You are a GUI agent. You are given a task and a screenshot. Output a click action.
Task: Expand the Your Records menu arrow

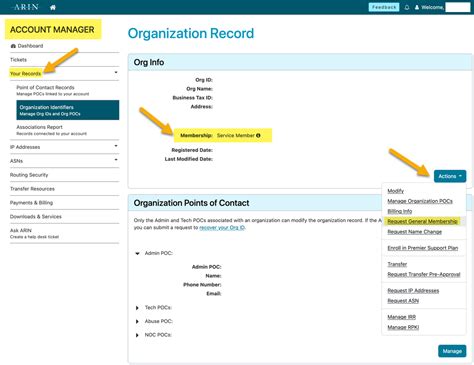(x=116, y=72)
